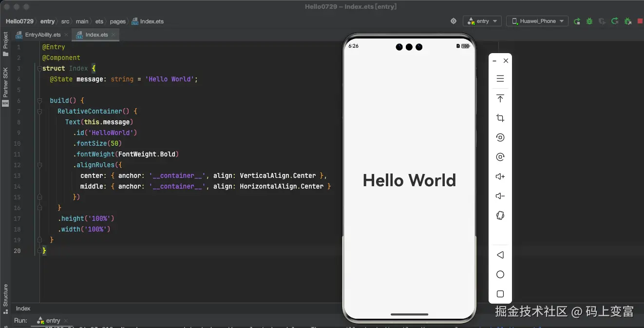Click the emulator rotate-circle icon below the crop icon
Image resolution: width=644 pixels, height=328 pixels.
500,137
